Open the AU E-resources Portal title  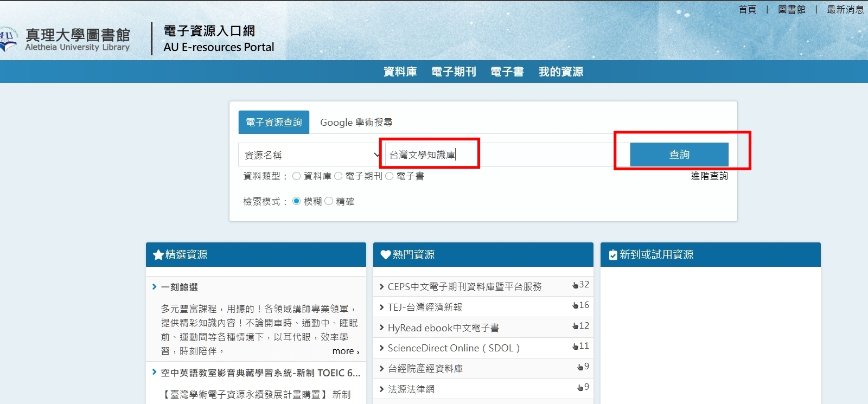click(219, 47)
